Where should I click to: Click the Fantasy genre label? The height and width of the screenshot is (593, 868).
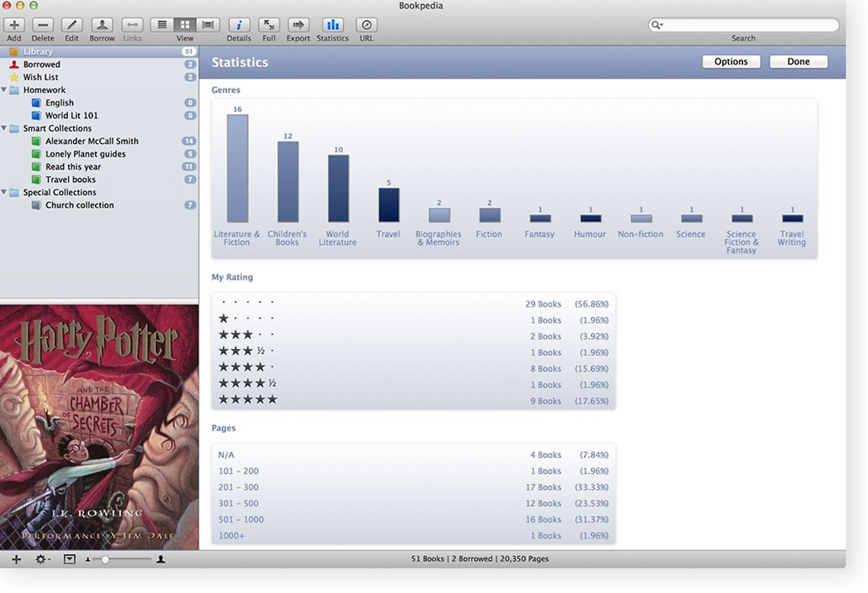pyautogui.click(x=540, y=234)
